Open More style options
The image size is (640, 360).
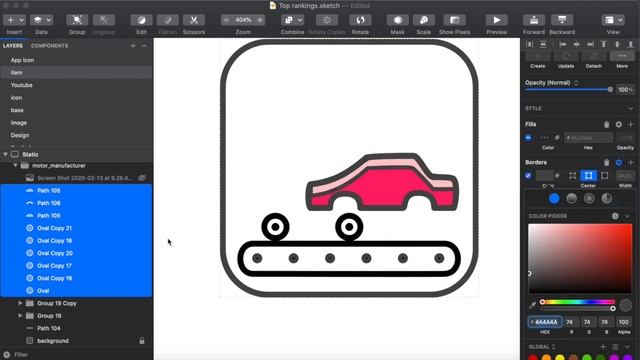622,56
